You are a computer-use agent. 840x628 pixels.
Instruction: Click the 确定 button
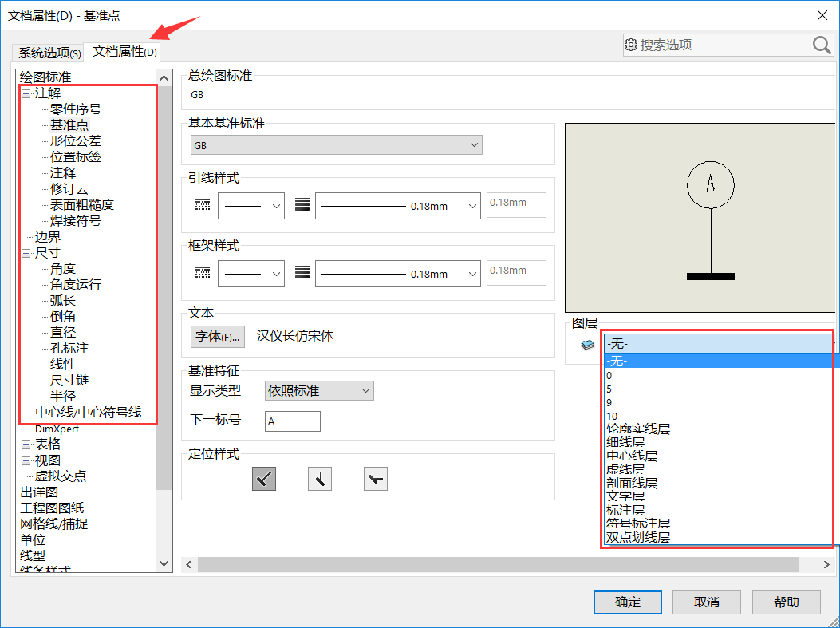click(x=627, y=602)
